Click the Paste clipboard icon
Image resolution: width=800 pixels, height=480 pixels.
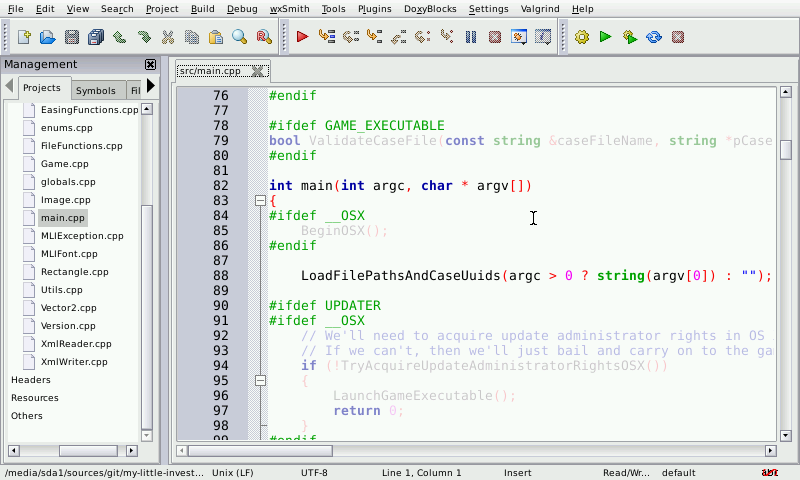click(x=216, y=37)
